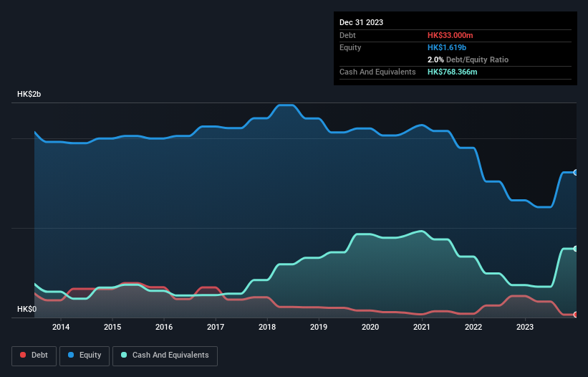Viewport: 588px width, 377px height.
Task: Click the 2.0% Debt/Equity Ratio text
Action: 468,59
